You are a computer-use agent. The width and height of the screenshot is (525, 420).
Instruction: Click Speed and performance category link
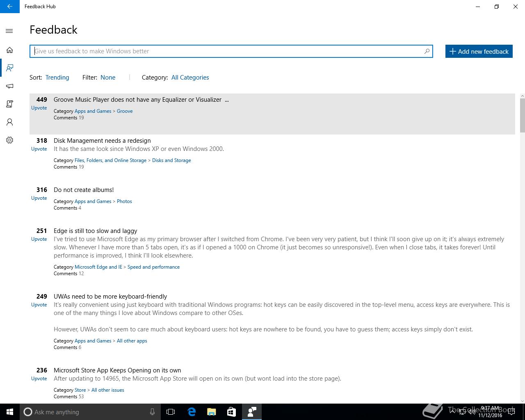coord(153,267)
